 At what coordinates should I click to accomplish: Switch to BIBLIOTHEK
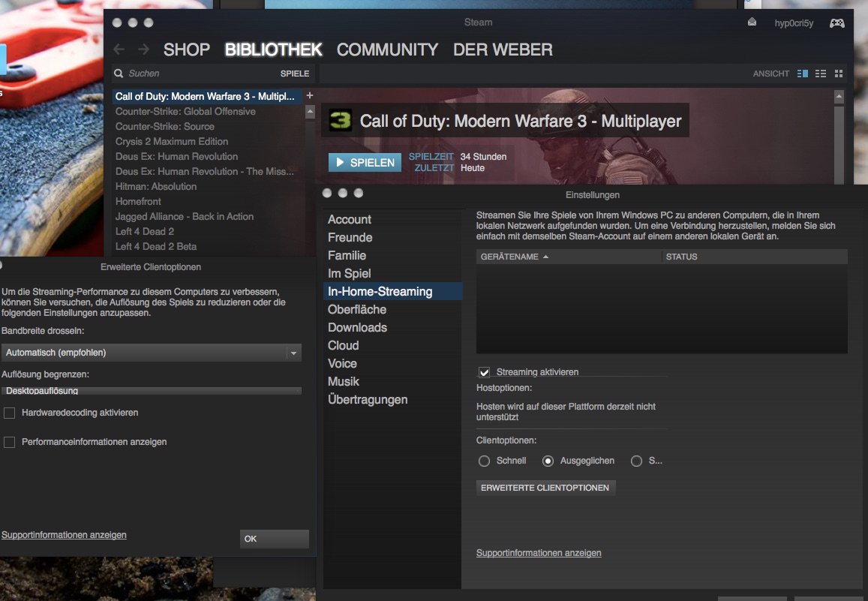point(274,50)
